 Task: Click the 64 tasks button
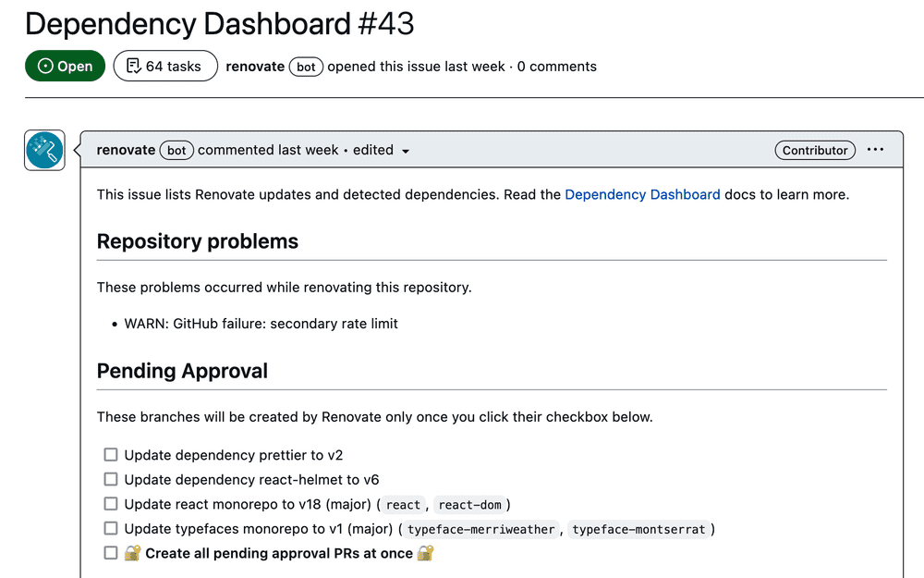tap(164, 66)
